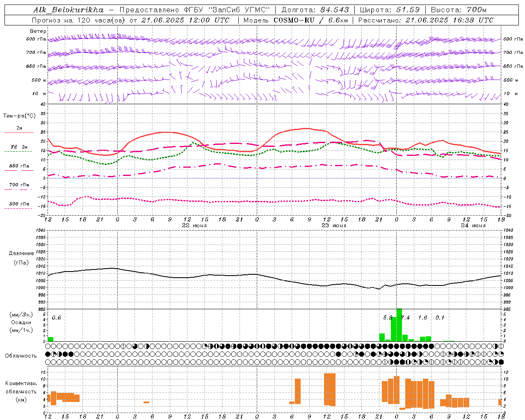Image resolution: width=525 pixels, height=420 pixels.
Task: Click the 24 июня date label
Action: click(x=473, y=226)
